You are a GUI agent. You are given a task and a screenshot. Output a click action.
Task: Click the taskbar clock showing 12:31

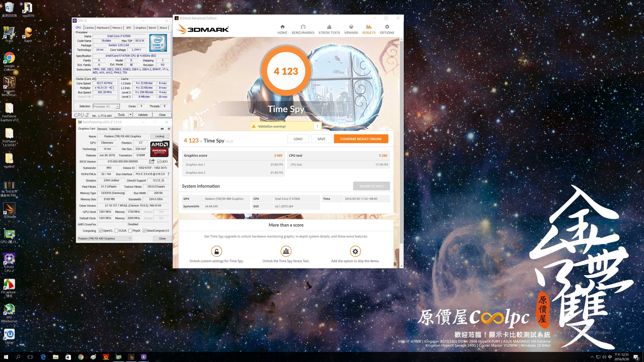point(622,357)
